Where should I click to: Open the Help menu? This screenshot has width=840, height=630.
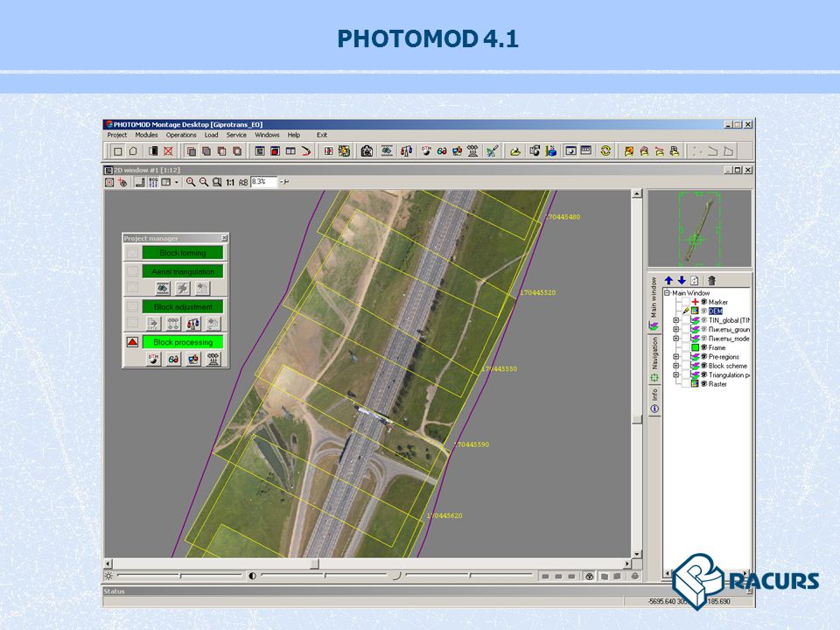[x=294, y=135]
